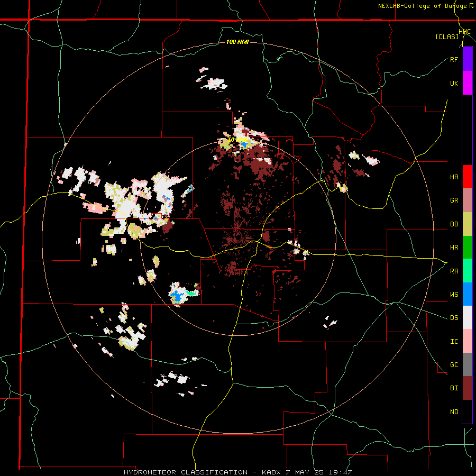This screenshot has width=476, height=476.
Task: Click the ND legend label
Action: [454, 412]
